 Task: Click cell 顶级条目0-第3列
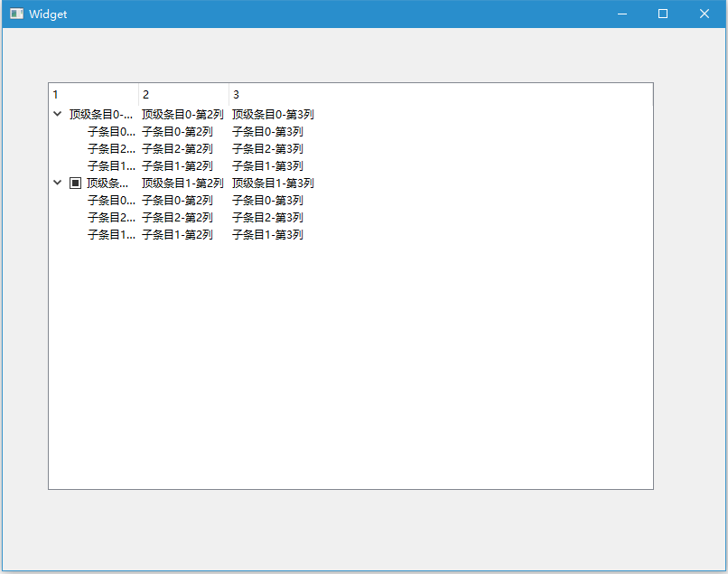point(273,114)
